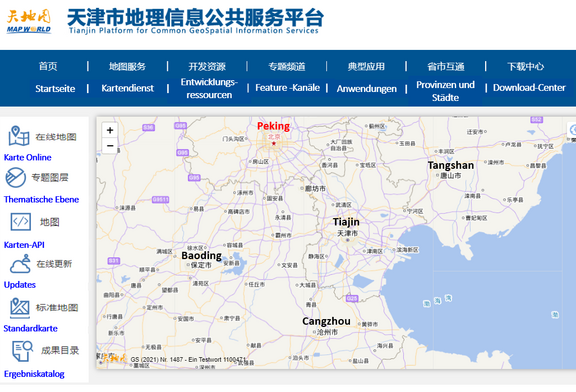
Task: Click the map zoom out minus button
Action: pyautogui.click(x=110, y=146)
